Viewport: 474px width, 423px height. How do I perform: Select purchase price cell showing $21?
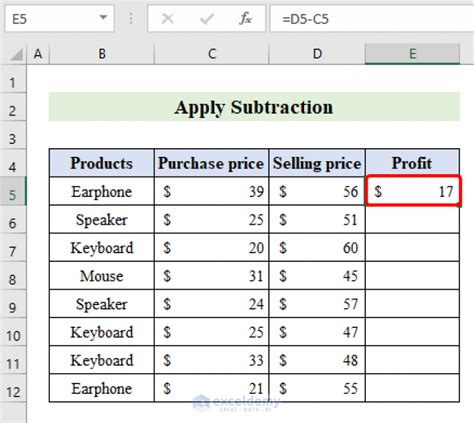[x=211, y=388]
